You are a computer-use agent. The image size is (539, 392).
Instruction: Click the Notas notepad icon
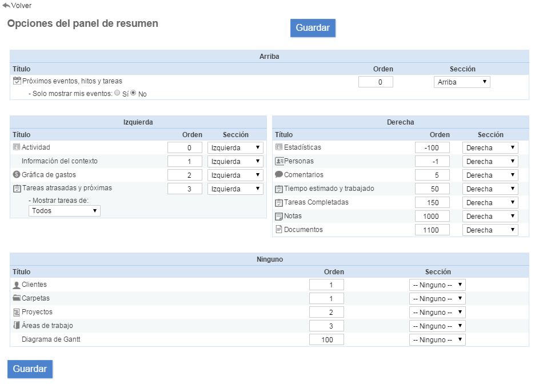(x=279, y=216)
